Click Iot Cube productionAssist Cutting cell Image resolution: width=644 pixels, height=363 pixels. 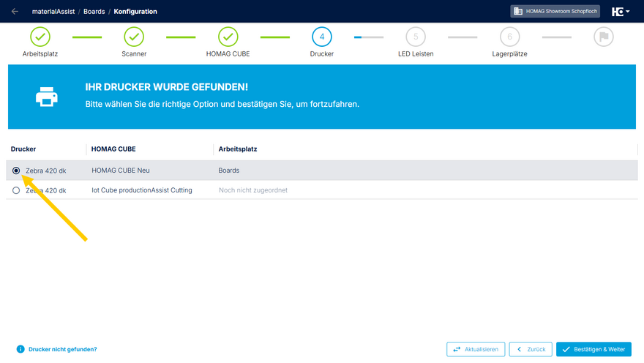point(142,190)
